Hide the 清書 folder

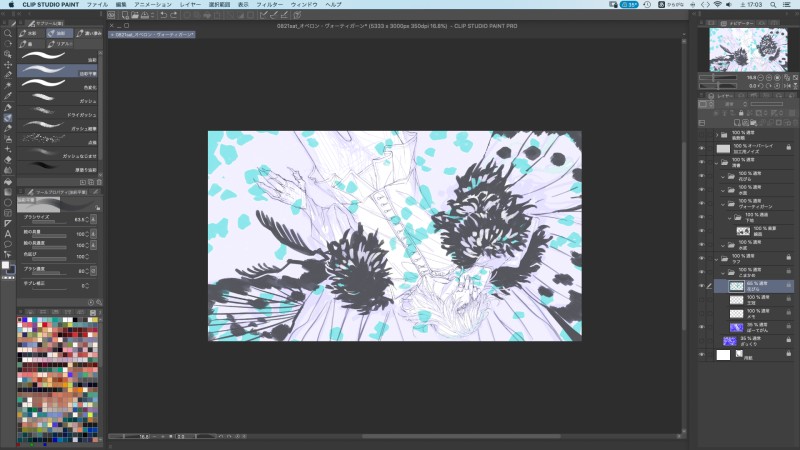(702, 162)
